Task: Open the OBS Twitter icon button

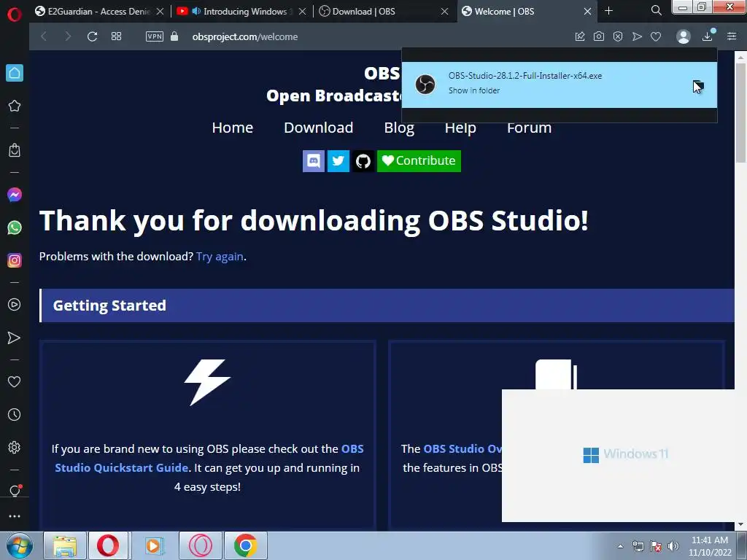Action: [338, 161]
